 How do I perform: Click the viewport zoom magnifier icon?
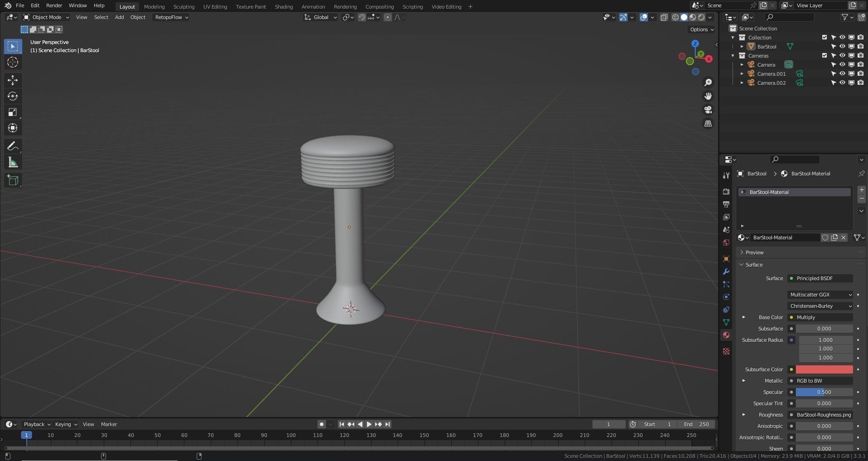(708, 82)
